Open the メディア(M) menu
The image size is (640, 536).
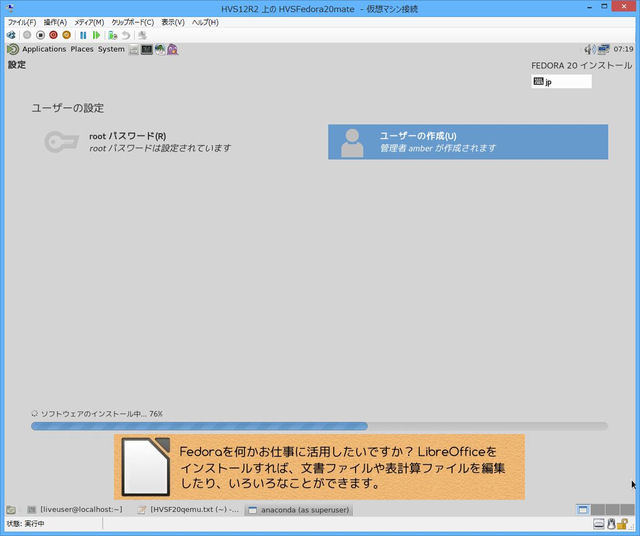89,22
